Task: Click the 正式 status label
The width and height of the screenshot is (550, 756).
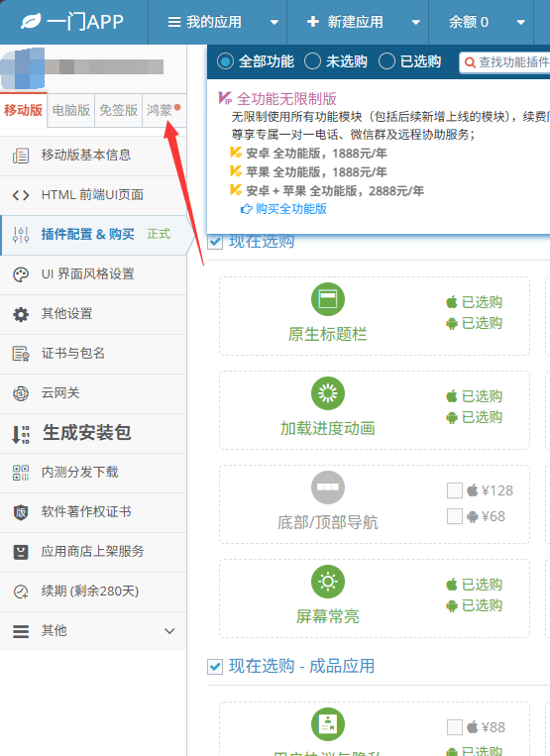Action: point(159,234)
